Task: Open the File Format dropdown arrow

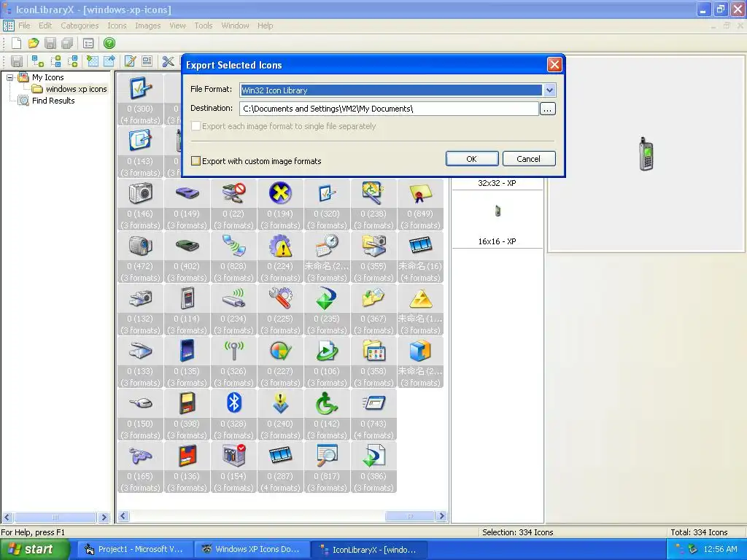Action: point(549,90)
